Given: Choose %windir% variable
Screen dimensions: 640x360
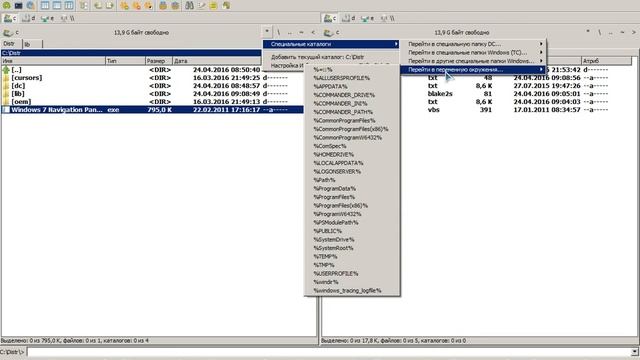Looking at the screenshot, I should coord(352,282).
